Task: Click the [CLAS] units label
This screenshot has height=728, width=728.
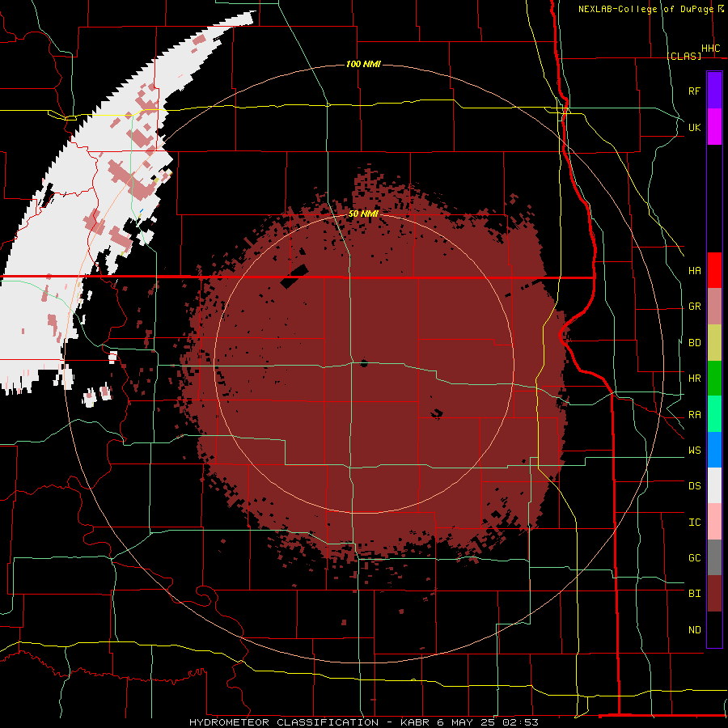Action: 684,56
